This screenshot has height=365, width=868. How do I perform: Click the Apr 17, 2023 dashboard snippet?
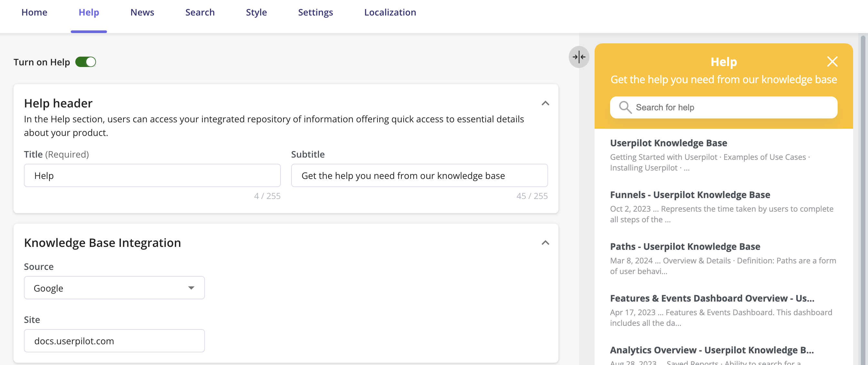(721, 318)
